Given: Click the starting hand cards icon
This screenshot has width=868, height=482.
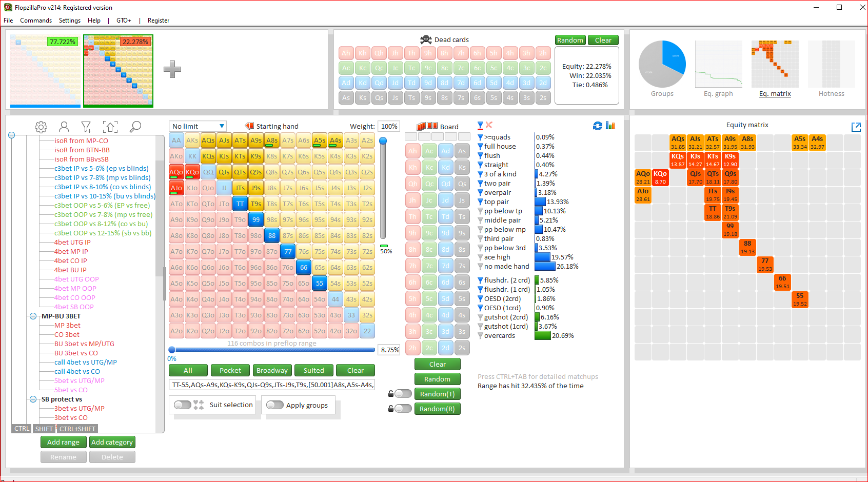Looking at the screenshot, I should [250, 126].
